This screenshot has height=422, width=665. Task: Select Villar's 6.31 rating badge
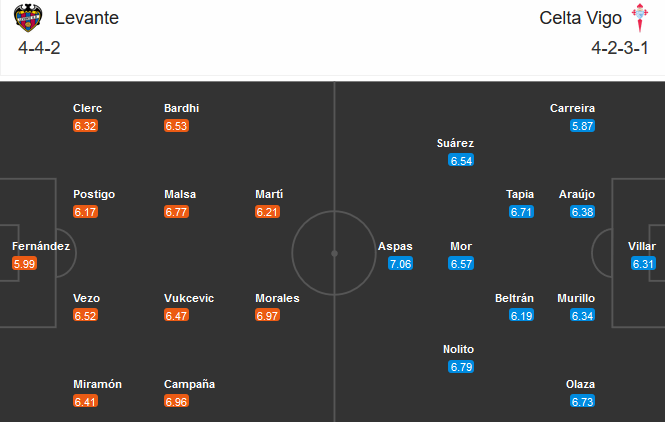click(x=643, y=264)
